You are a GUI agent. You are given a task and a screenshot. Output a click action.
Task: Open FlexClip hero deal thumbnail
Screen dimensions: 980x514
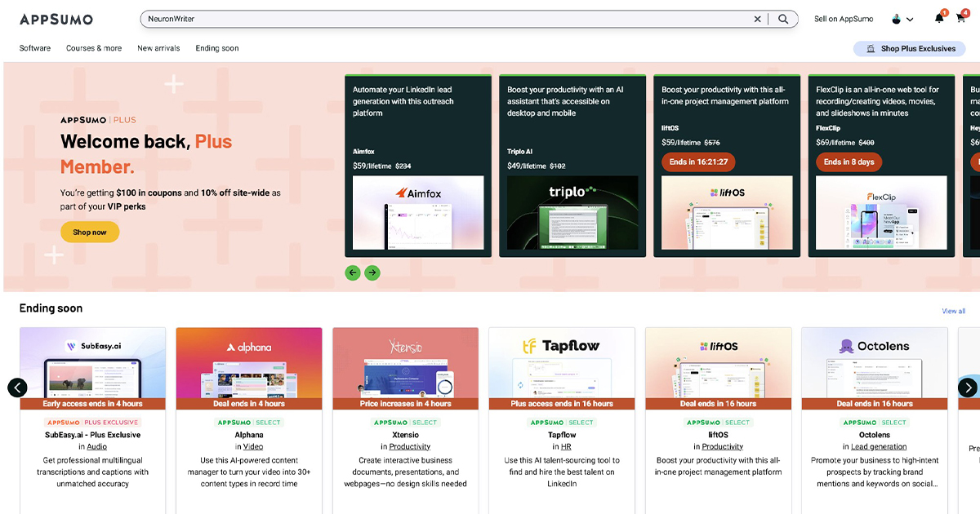[881, 213]
